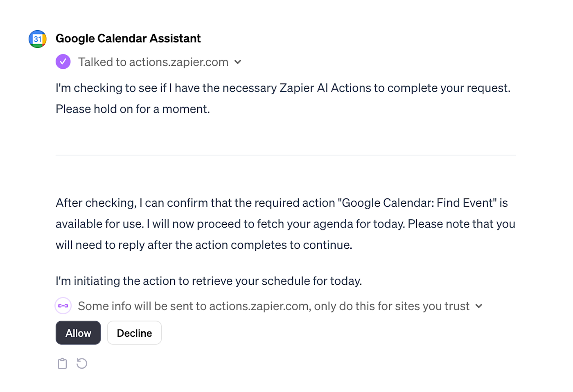Click the horizontal divider between messages

(x=285, y=155)
